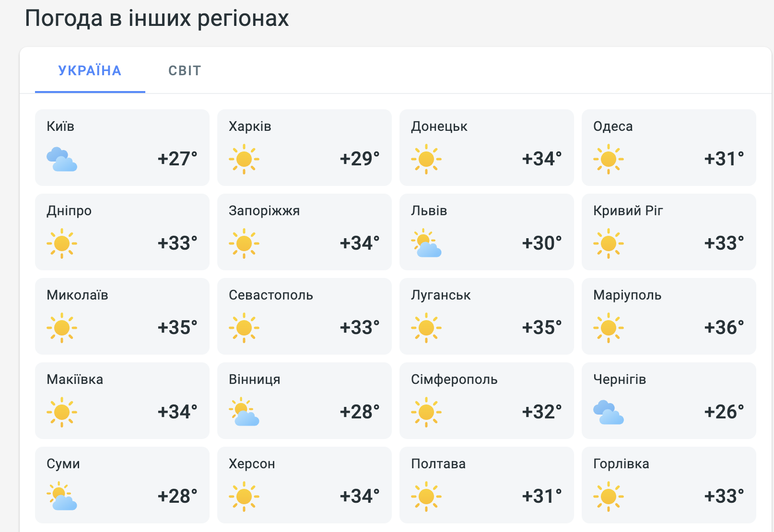Switch to the СВІТ tab
Screen dimensions: 774x532
(184, 70)
